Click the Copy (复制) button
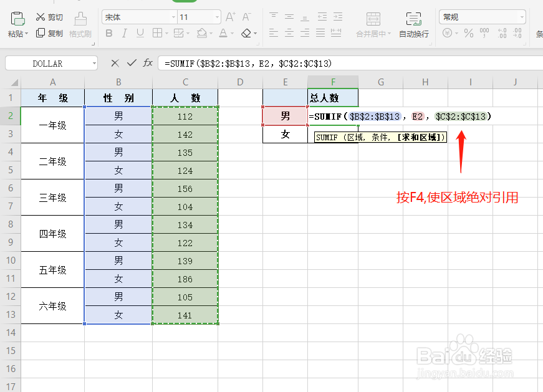Screen dimensions: 543x392 click(x=49, y=33)
